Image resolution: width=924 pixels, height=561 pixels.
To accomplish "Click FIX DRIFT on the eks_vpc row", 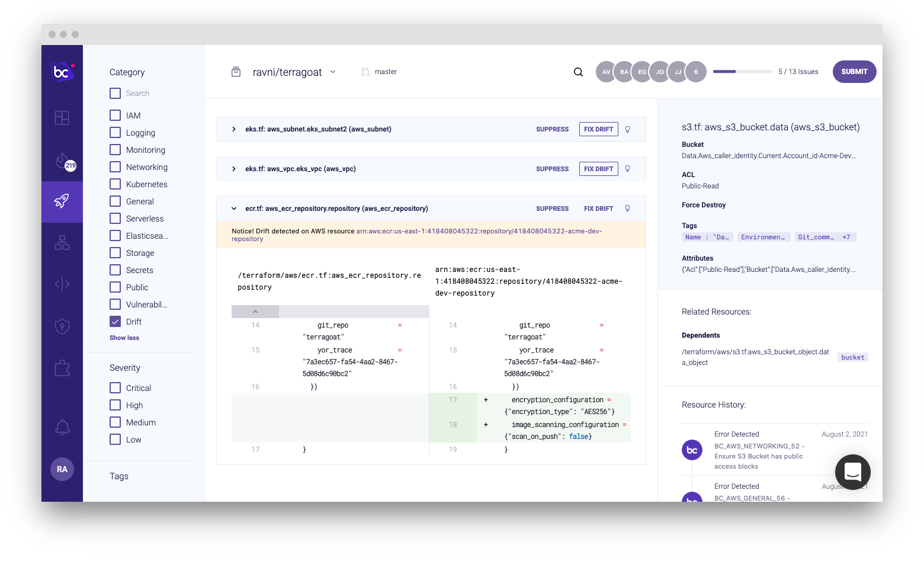I will click(598, 169).
